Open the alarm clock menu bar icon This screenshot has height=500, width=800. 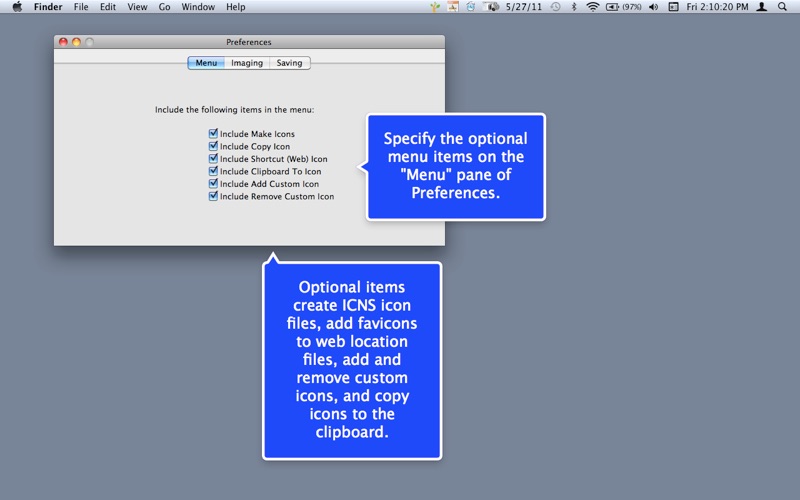pos(470,7)
